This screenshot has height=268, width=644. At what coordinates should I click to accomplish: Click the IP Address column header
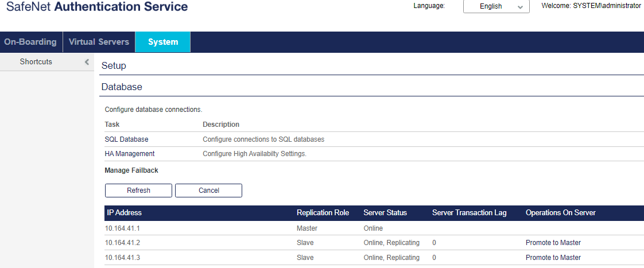[x=125, y=213]
